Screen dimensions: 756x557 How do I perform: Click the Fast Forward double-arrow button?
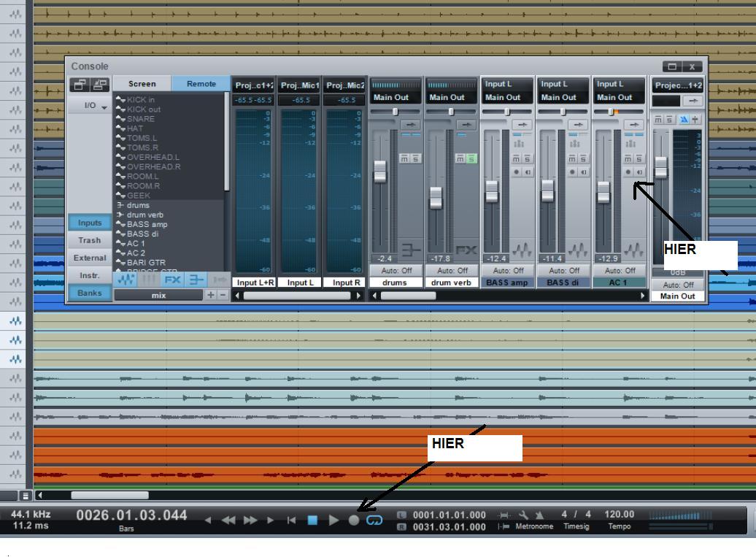coord(250,520)
